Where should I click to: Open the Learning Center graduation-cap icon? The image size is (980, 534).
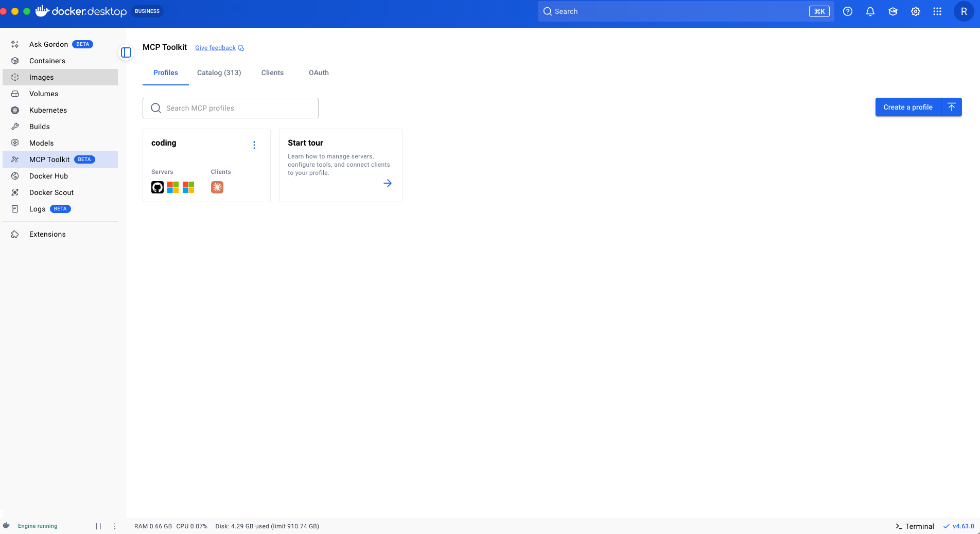pyautogui.click(x=893, y=11)
